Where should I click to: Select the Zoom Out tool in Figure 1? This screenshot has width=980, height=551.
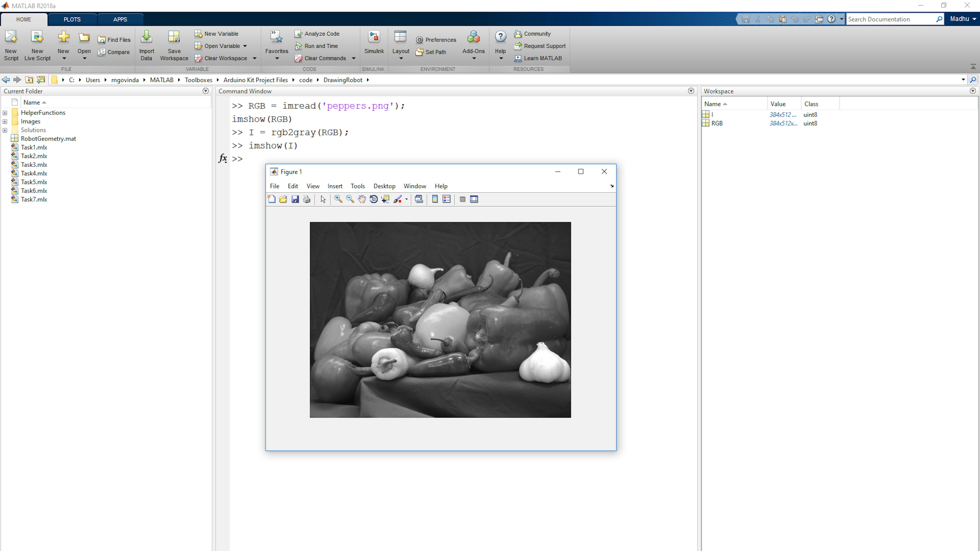tap(350, 199)
